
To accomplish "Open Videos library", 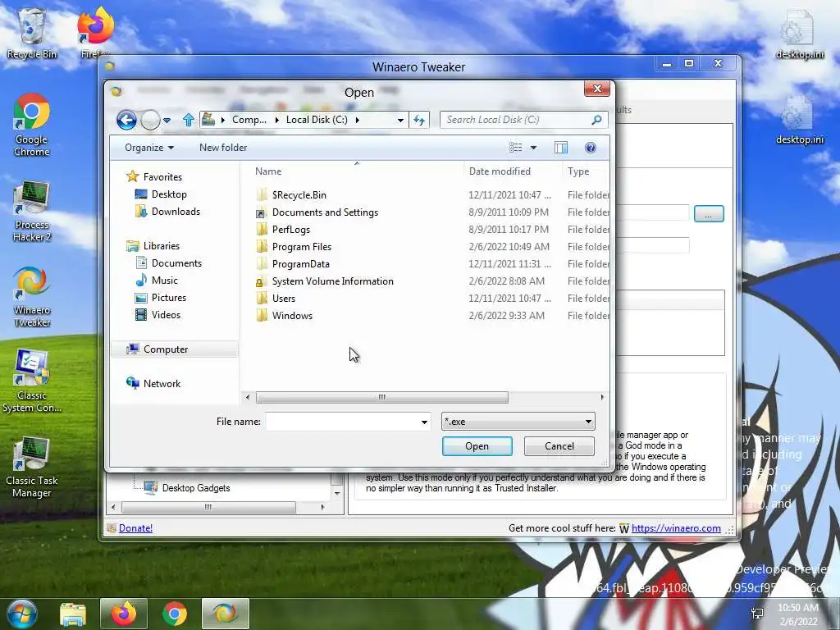I will (157, 314).
